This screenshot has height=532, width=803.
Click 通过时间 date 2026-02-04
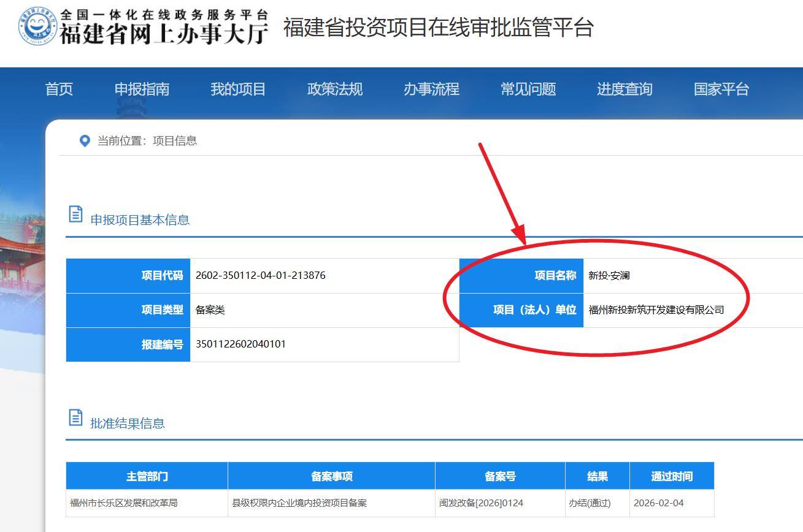click(658, 503)
